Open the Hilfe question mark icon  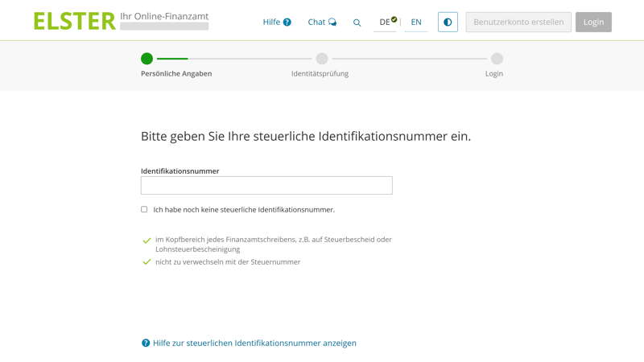pyautogui.click(x=287, y=23)
